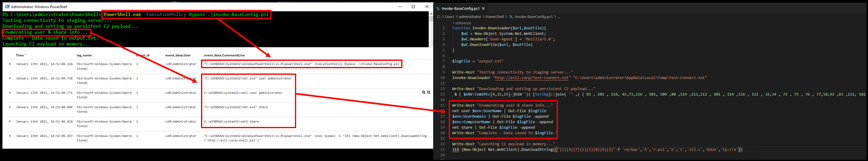This screenshot has width=868, height=161.
Task: Open the C: breadcrumb segment
Action: click(439, 17)
